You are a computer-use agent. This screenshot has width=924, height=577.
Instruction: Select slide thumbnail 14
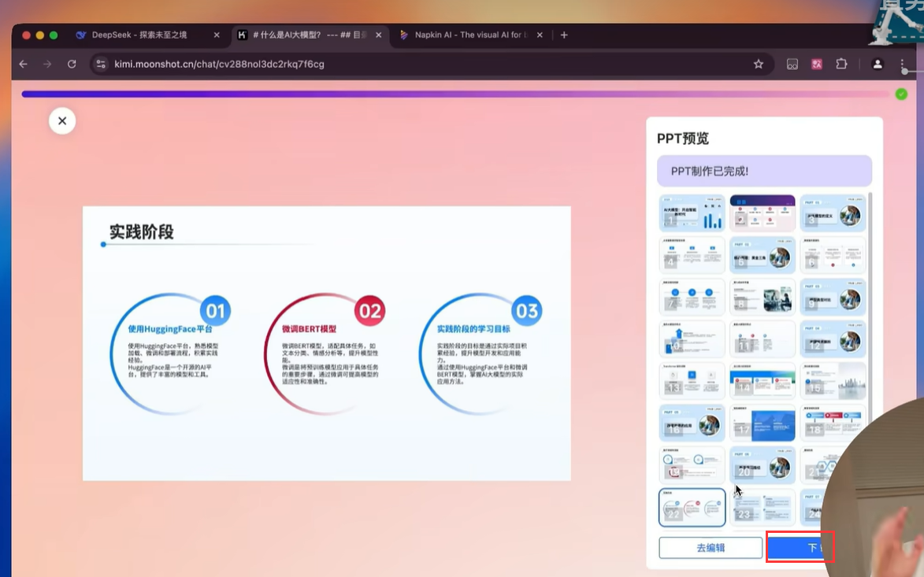click(x=763, y=380)
